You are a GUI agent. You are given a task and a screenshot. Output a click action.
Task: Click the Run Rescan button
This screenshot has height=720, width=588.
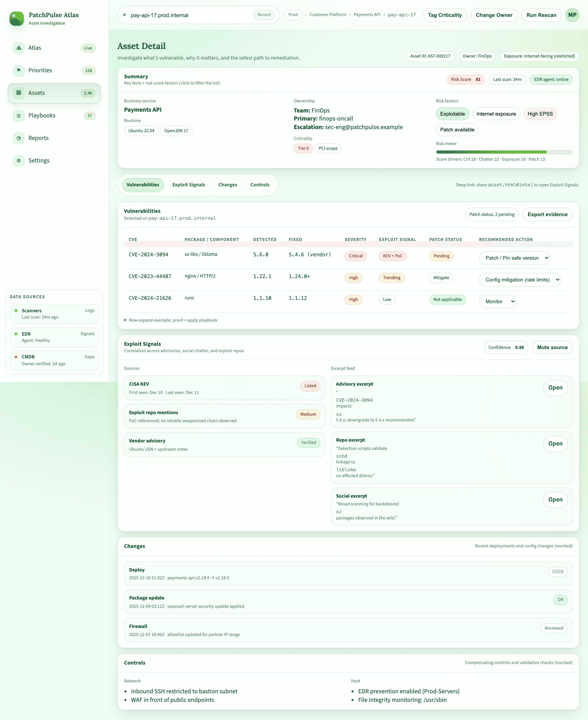click(541, 15)
